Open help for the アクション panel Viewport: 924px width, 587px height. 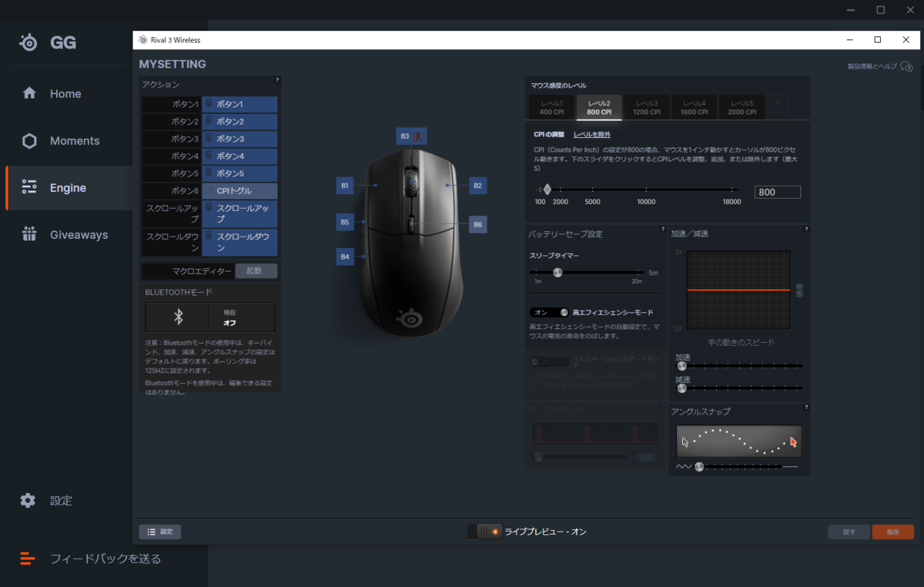point(277,79)
